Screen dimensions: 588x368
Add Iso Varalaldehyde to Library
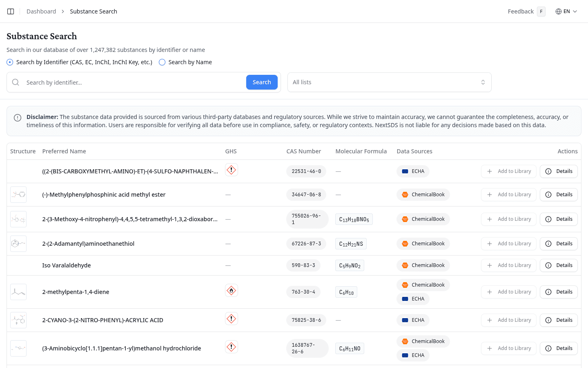(508, 265)
